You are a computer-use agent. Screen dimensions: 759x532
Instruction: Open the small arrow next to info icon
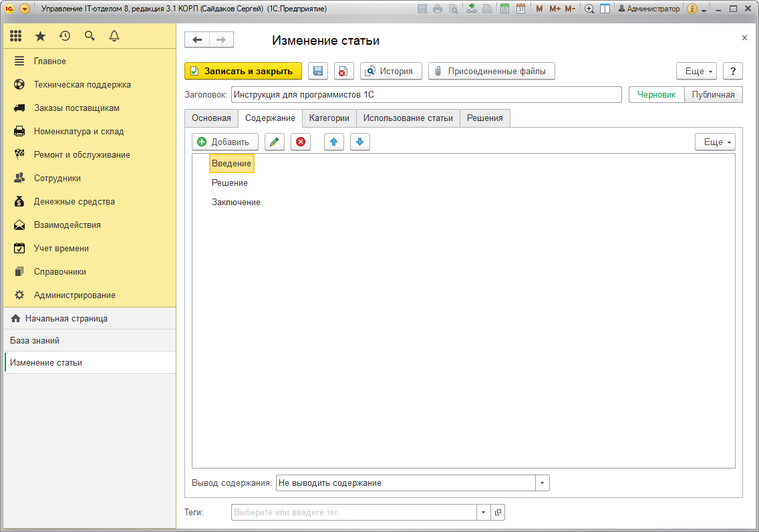pos(704,10)
